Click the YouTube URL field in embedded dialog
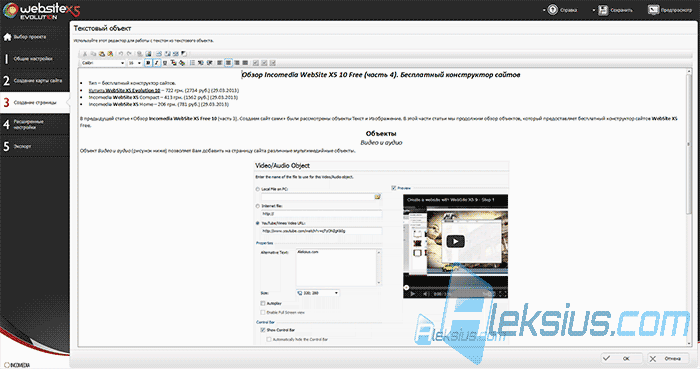Viewport: 700px width, 369px height. [321, 231]
